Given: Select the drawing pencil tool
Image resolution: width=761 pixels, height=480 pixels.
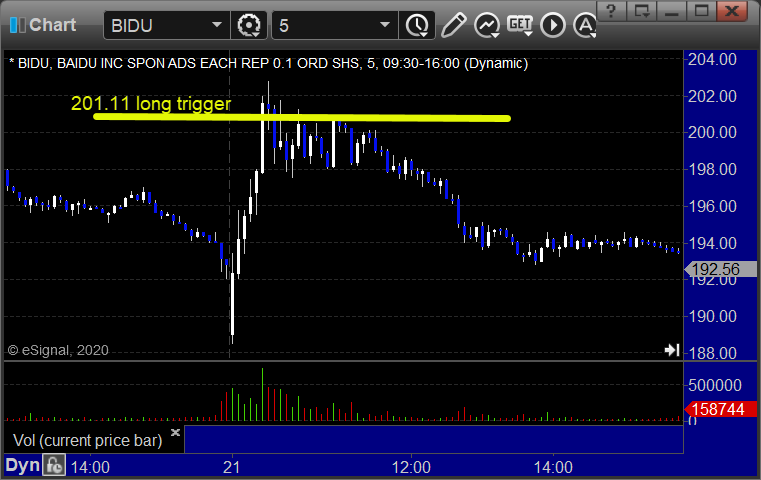Looking at the screenshot, I should (x=454, y=25).
